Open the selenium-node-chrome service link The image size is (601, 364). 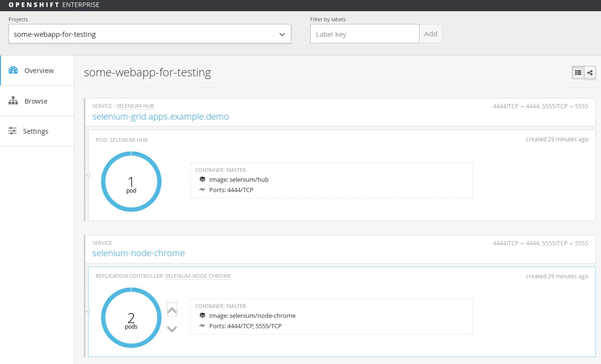138,253
